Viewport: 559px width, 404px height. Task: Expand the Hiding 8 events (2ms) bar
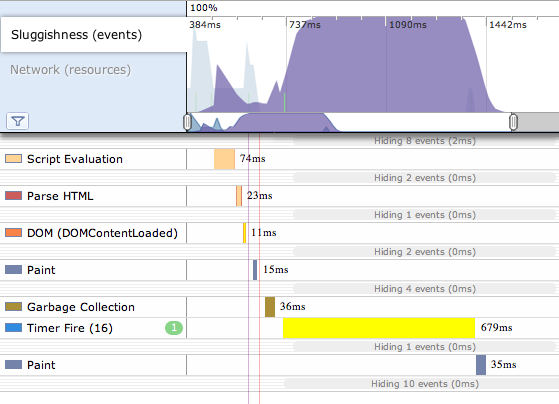[425, 141]
